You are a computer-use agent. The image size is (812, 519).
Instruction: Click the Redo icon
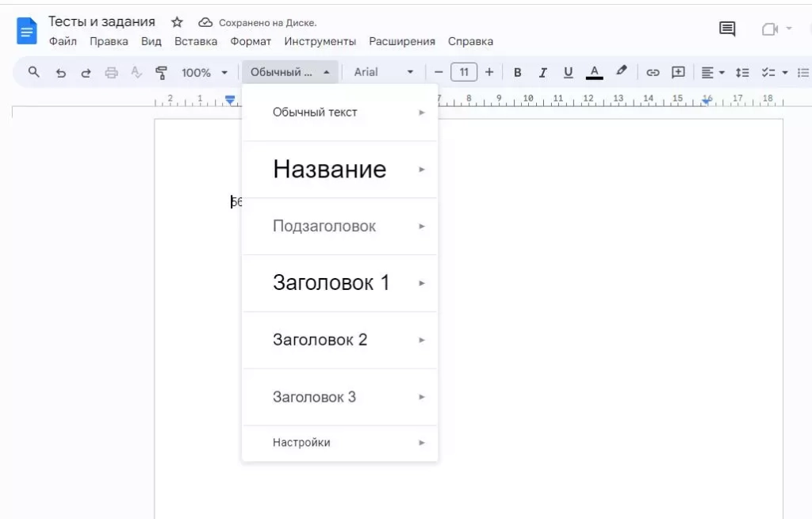(x=86, y=71)
